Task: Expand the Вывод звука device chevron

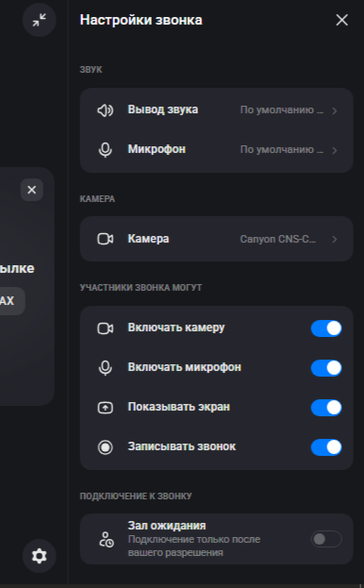Action: [335, 110]
